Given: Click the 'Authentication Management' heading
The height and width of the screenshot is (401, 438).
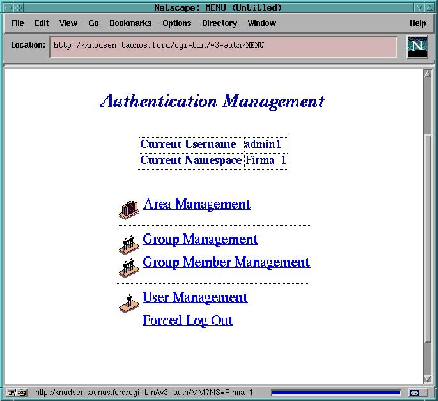Looking at the screenshot, I should pos(212,101).
